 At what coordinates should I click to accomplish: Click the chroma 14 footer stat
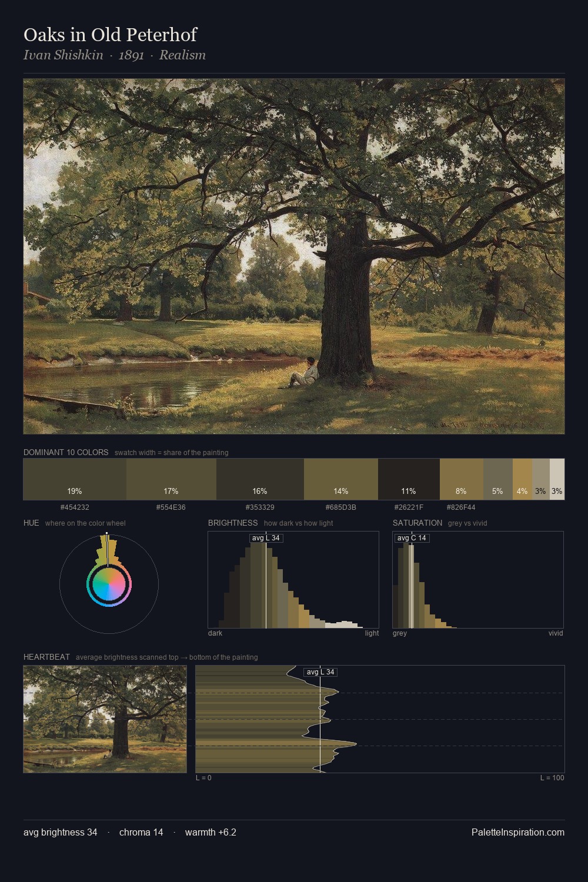tap(141, 832)
